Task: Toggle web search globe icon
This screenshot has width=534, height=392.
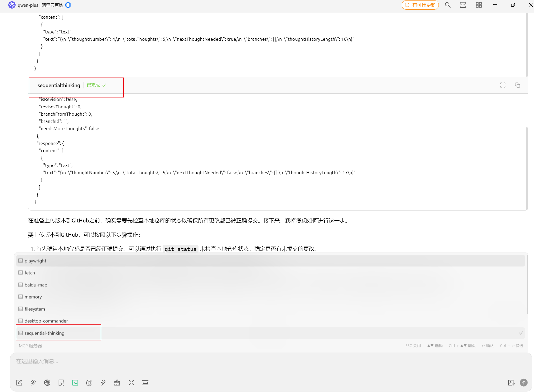Action: coord(47,383)
